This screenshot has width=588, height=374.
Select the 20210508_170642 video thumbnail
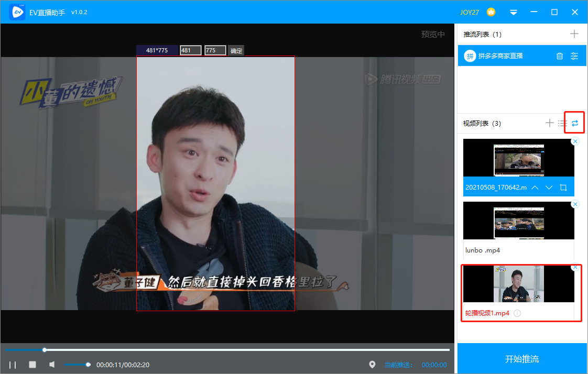(519, 158)
